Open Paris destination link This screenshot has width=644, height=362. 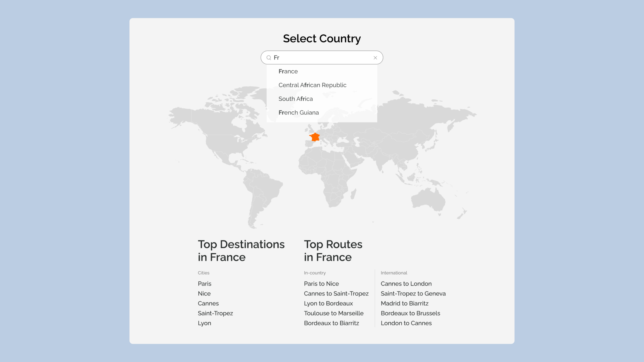click(x=204, y=284)
